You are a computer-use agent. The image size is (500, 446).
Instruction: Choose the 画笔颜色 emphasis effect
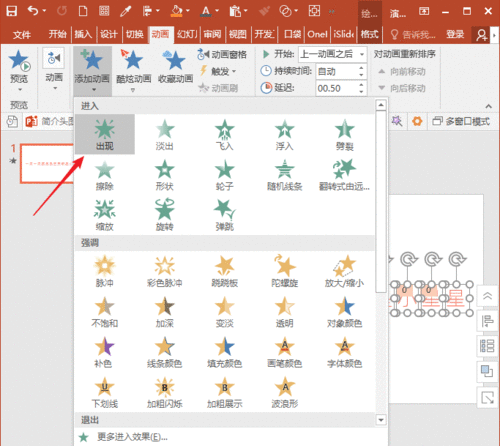(285, 352)
